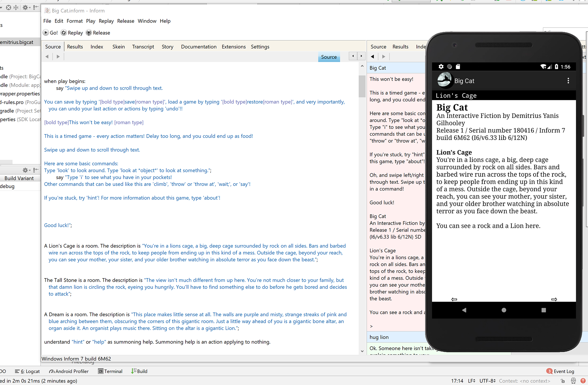This screenshot has height=385, width=588.
Task: Switch left pane to Transcript tab
Action: coord(143,47)
